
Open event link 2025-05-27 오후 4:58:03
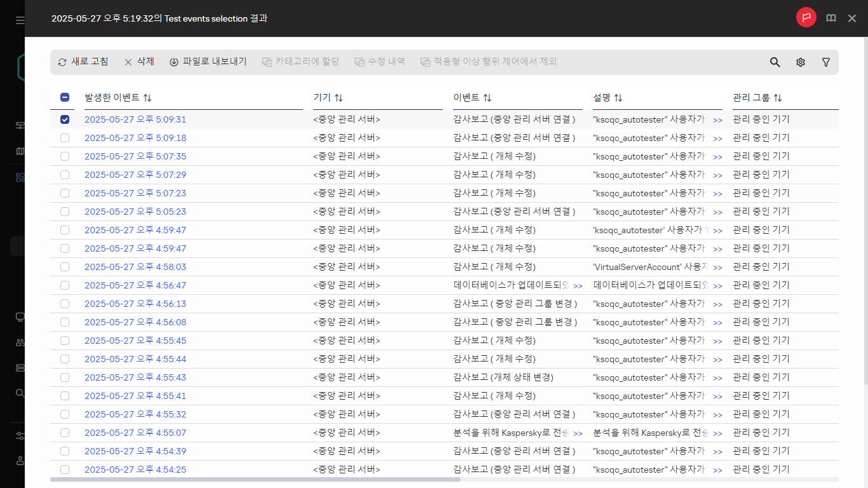tap(135, 267)
